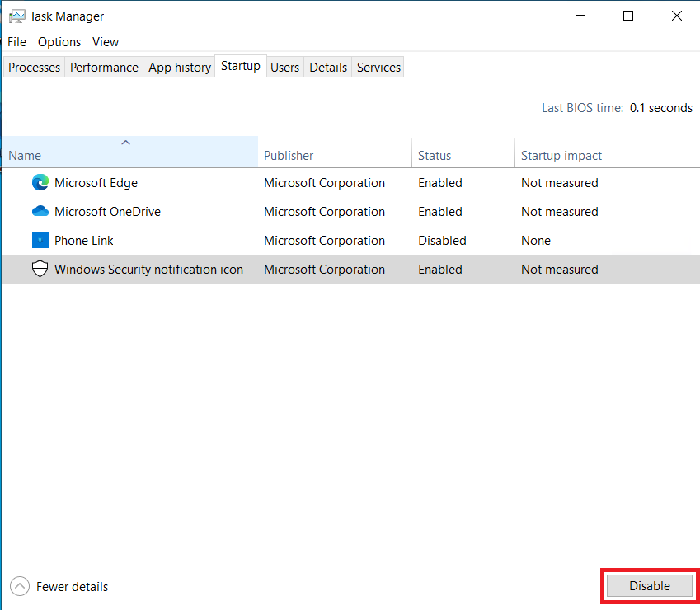Select Windows Security notification icon entry name
Screen dimensions: 700x610
(148, 270)
